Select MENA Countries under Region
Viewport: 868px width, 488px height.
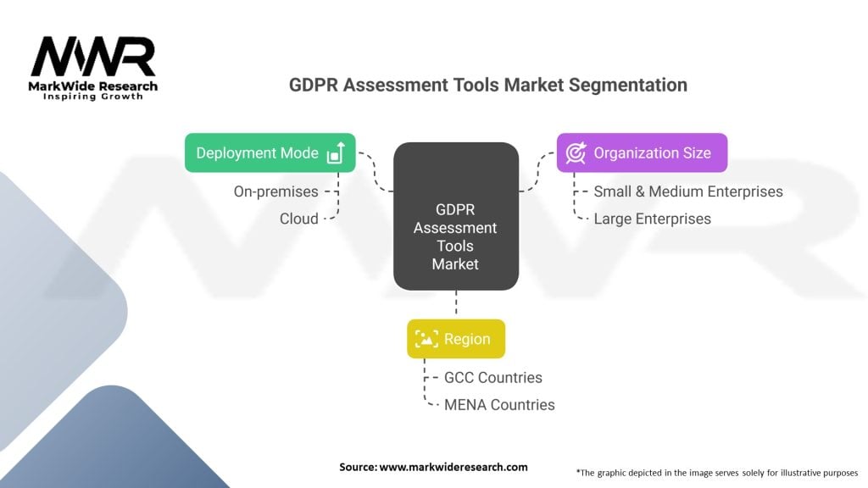[x=499, y=404]
